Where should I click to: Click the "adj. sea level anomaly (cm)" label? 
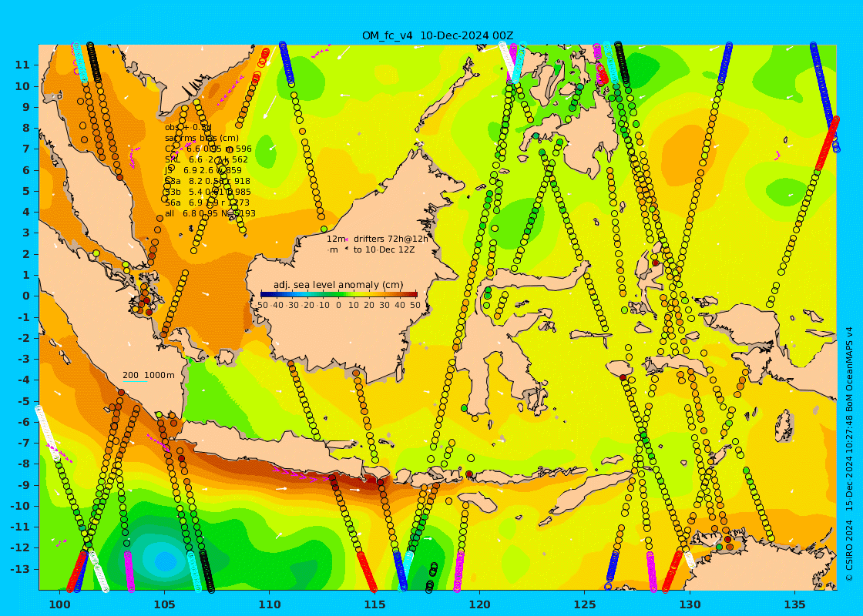coord(338,285)
